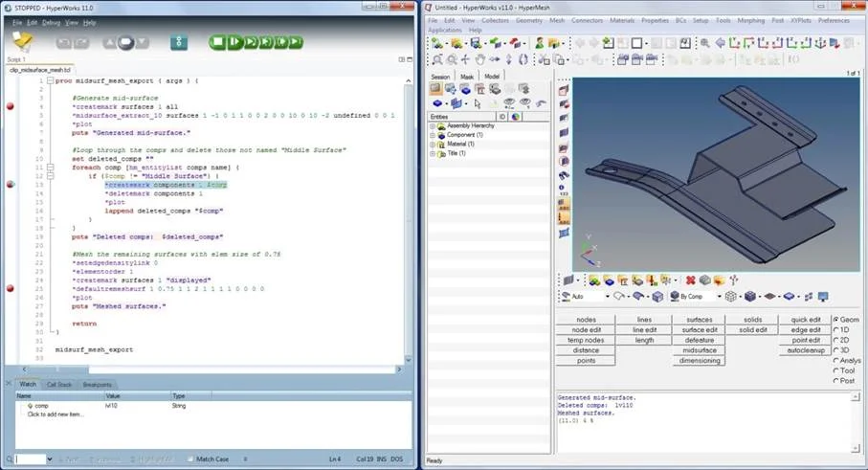Click the red delete X icon
868x470 pixels.
click(689, 280)
